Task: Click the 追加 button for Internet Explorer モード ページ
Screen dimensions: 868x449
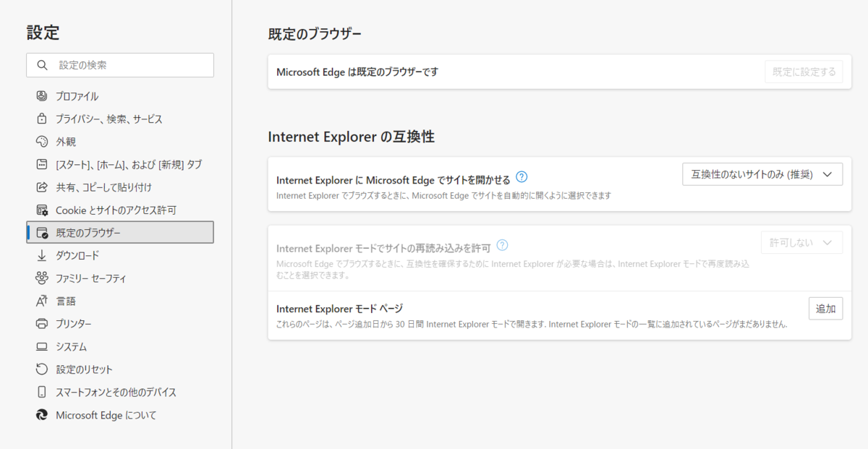Action: pos(825,309)
